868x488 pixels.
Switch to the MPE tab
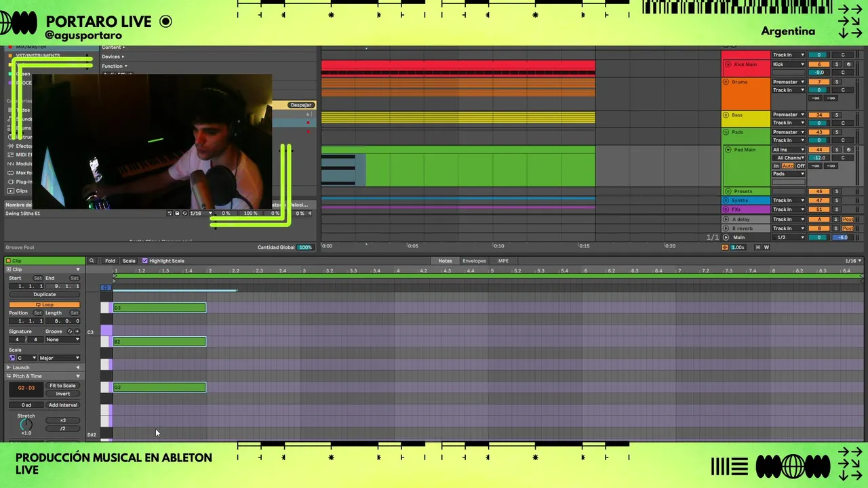(503, 261)
